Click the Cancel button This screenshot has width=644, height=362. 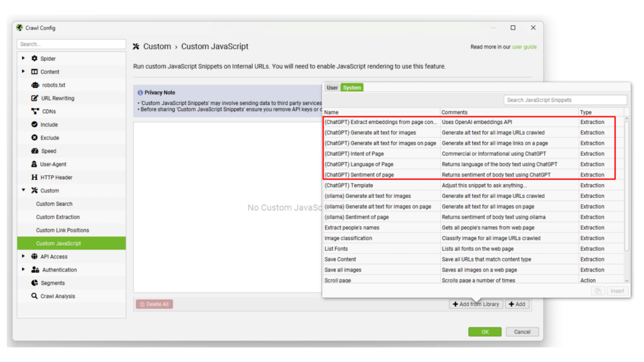pyautogui.click(x=522, y=332)
